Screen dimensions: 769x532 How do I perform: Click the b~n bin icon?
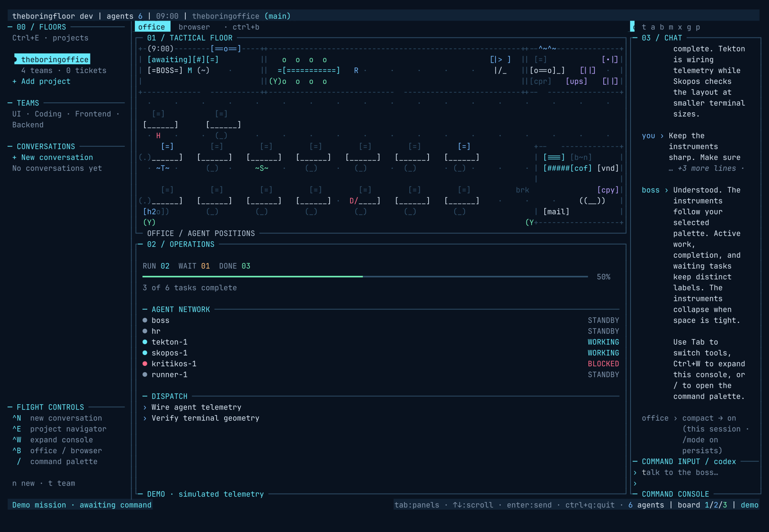[x=581, y=157]
